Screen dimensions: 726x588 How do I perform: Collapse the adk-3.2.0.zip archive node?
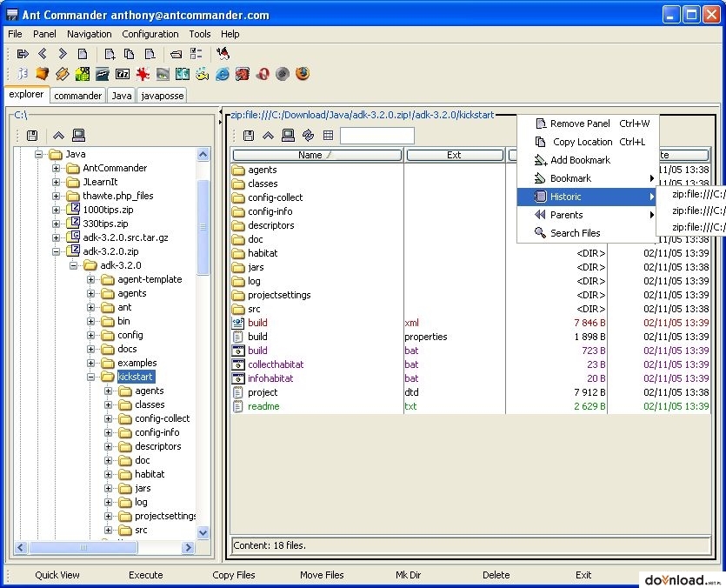(56, 251)
